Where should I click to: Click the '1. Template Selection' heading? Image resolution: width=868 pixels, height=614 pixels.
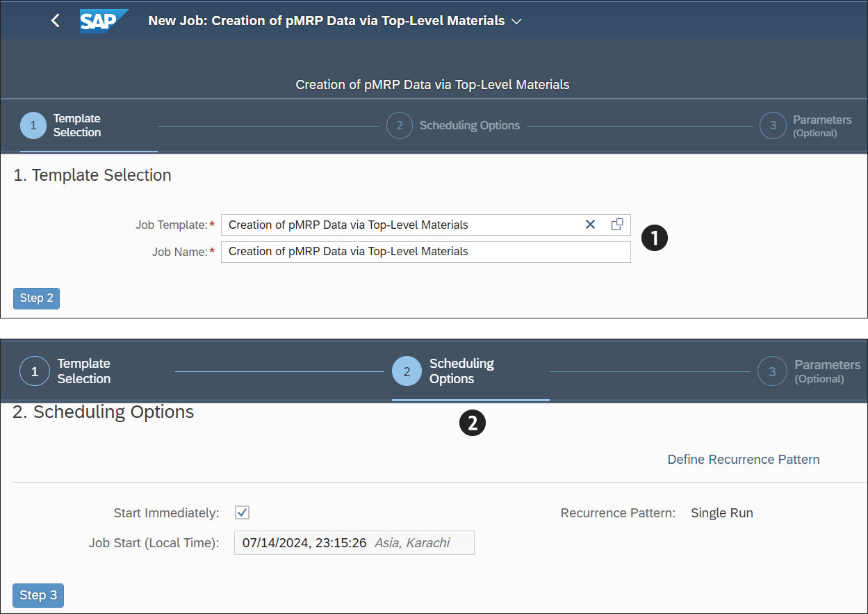(92, 175)
